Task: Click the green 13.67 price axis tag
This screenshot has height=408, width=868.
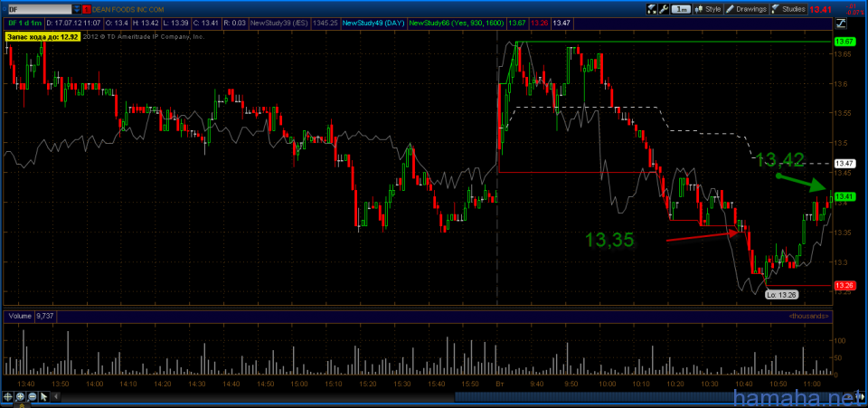Action: coord(844,42)
